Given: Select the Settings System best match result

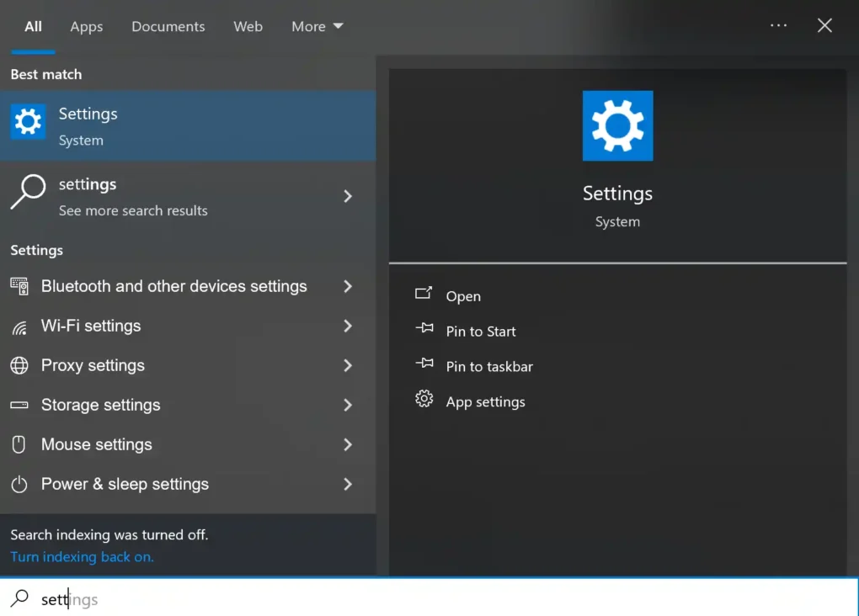Looking at the screenshot, I should 188,126.
